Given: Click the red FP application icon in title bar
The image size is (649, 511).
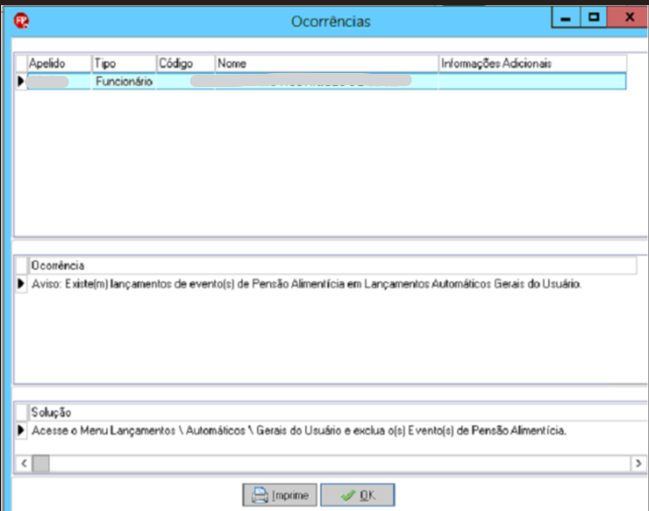Looking at the screenshot, I should tap(21, 21).
